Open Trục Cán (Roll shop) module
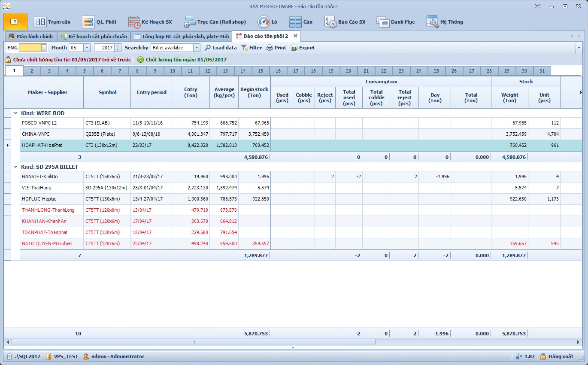This screenshot has width=588, height=365. coord(215,22)
